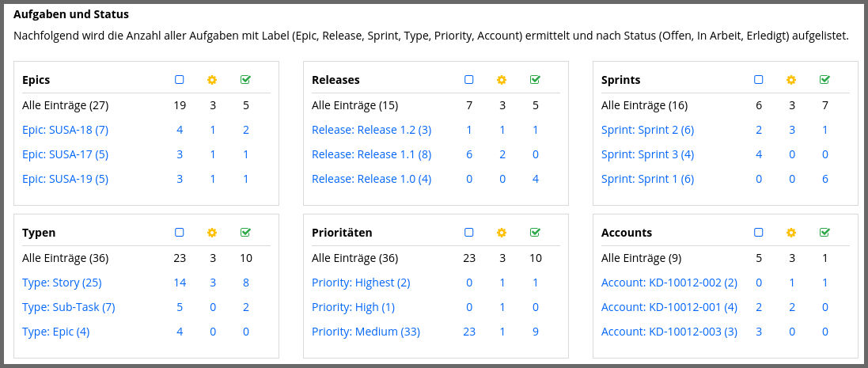Screen dimensions: 868x368
Task: Click the green done checkmark icon in Sprints
Action: [x=824, y=80]
